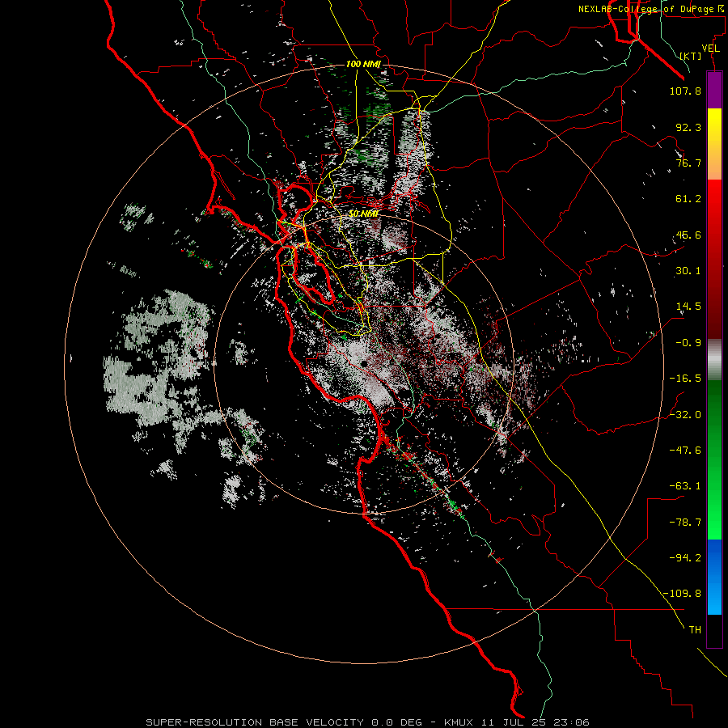The width and height of the screenshot is (728, 728).
Task: Select the -78.7 scale value
Action: pyautogui.click(x=685, y=523)
